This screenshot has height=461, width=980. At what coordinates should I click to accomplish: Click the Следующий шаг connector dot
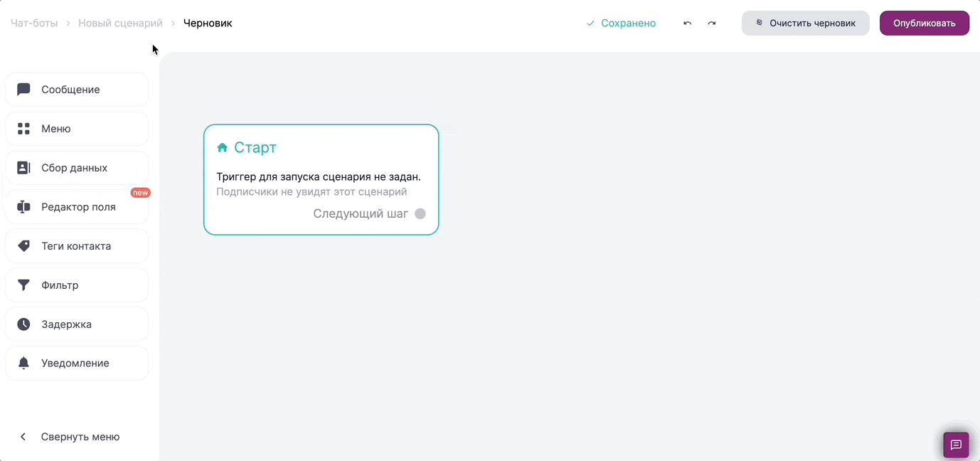420,213
